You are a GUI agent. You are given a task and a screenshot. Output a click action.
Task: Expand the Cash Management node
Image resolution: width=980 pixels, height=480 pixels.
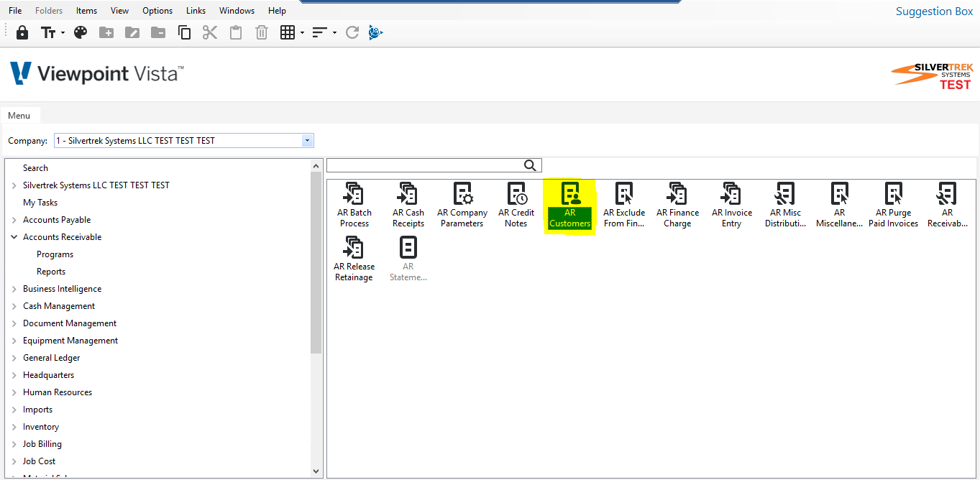point(14,306)
